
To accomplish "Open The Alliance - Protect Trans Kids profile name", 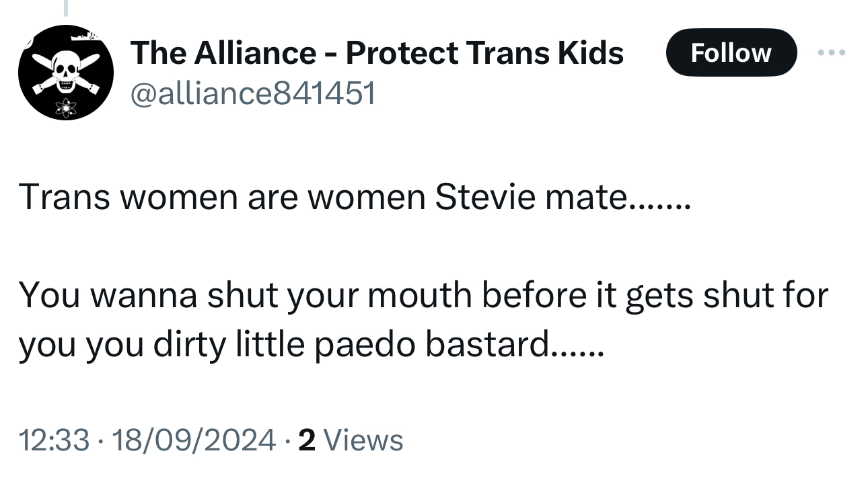I will [377, 52].
